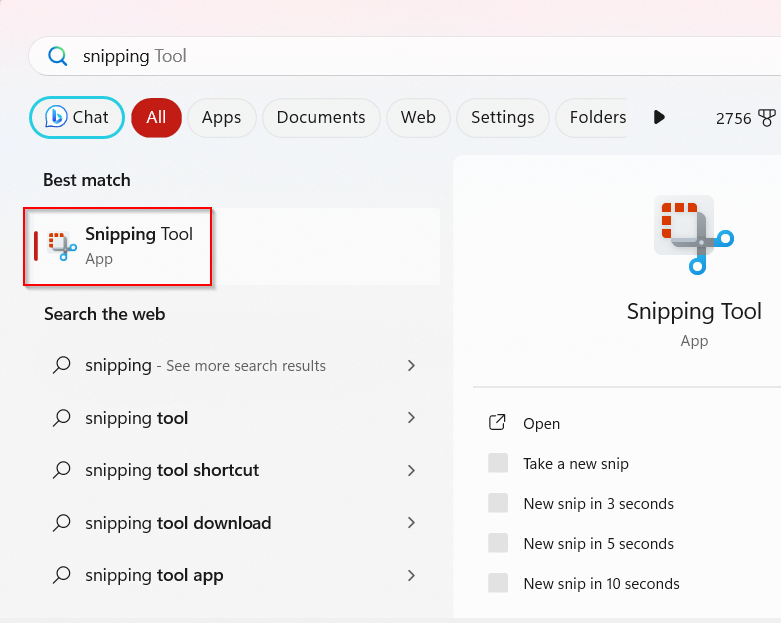Click search icon next to 'snipping - See more'
Image resolution: width=781 pixels, height=623 pixels.
tap(62, 366)
